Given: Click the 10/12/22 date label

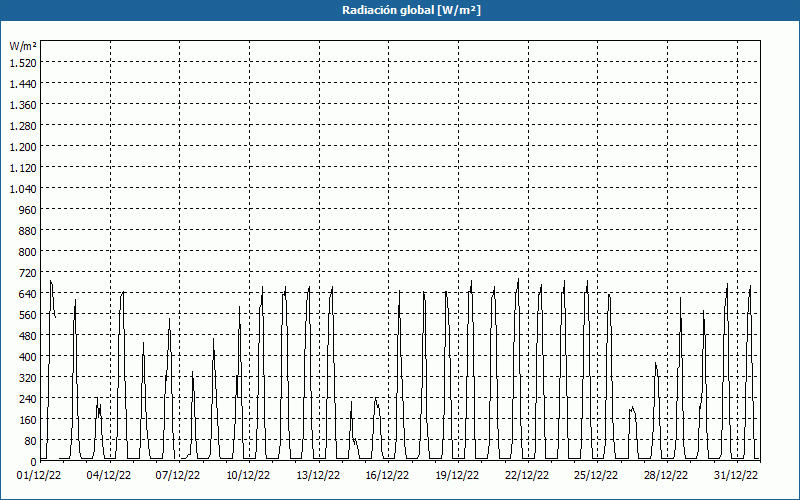Looking at the screenshot, I should pyautogui.click(x=248, y=475).
